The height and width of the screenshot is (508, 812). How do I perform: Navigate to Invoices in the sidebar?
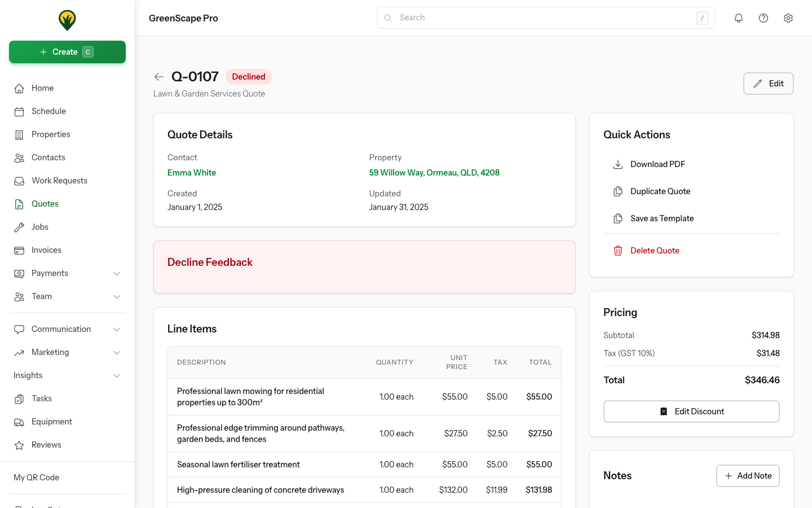point(47,249)
